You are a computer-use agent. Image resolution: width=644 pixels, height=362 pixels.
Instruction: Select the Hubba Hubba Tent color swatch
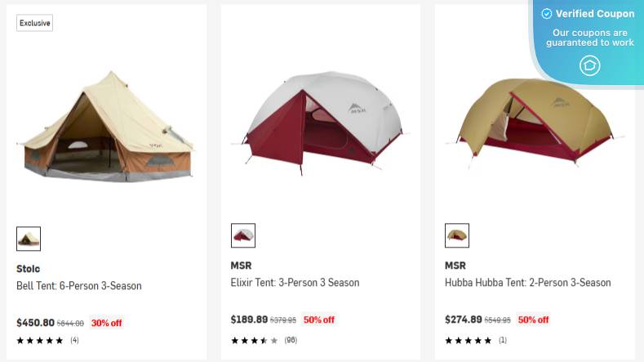click(457, 235)
